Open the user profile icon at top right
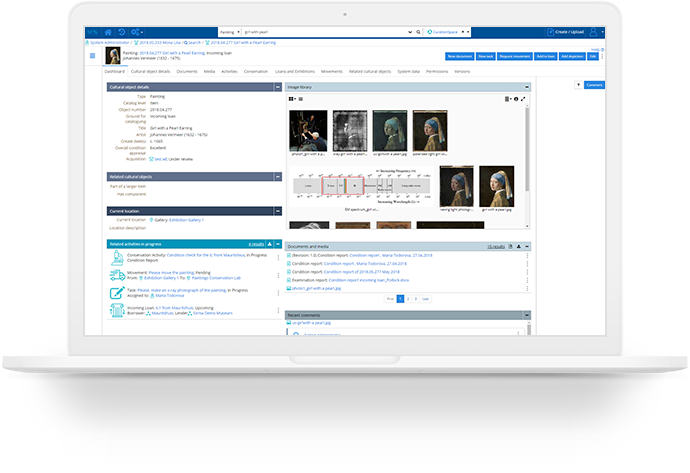 (x=593, y=32)
